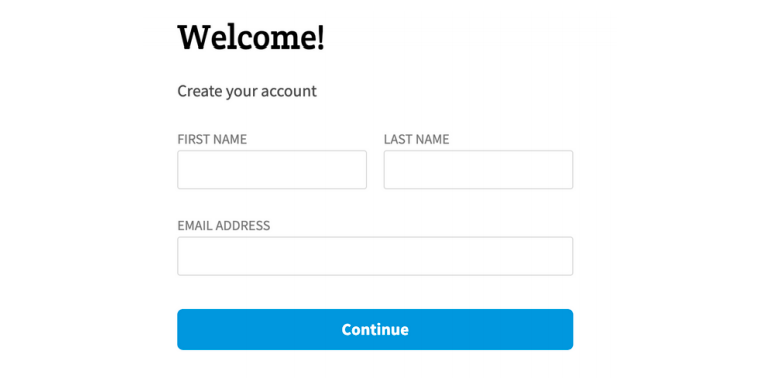Image resolution: width=762 pixels, height=382 pixels.
Task: Tap the exclamation mark in Welcome!
Action: 320,37
